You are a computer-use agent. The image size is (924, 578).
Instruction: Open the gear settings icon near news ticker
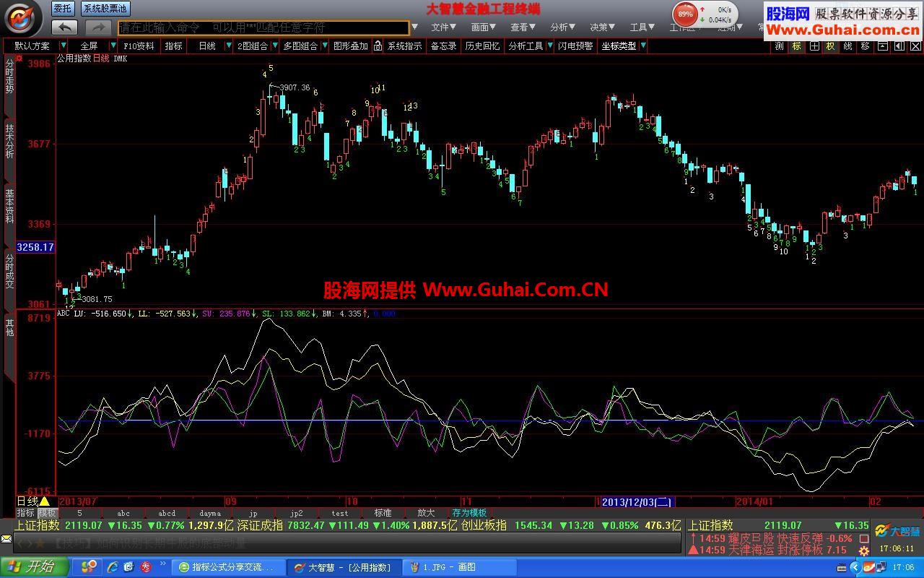865,551
